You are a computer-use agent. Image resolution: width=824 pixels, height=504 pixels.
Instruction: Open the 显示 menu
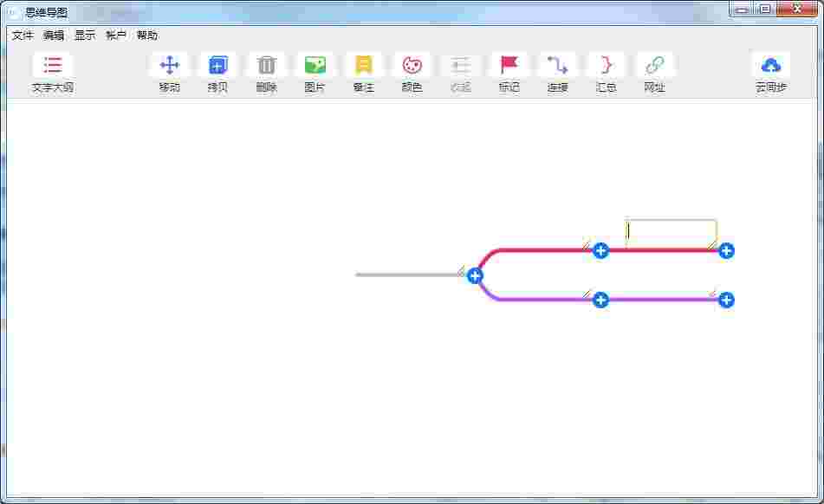coord(85,36)
